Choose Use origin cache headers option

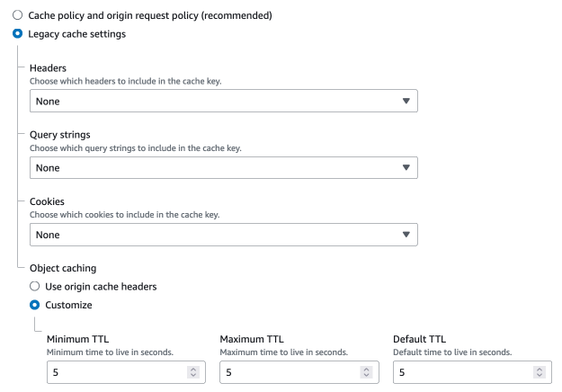tap(35, 286)
